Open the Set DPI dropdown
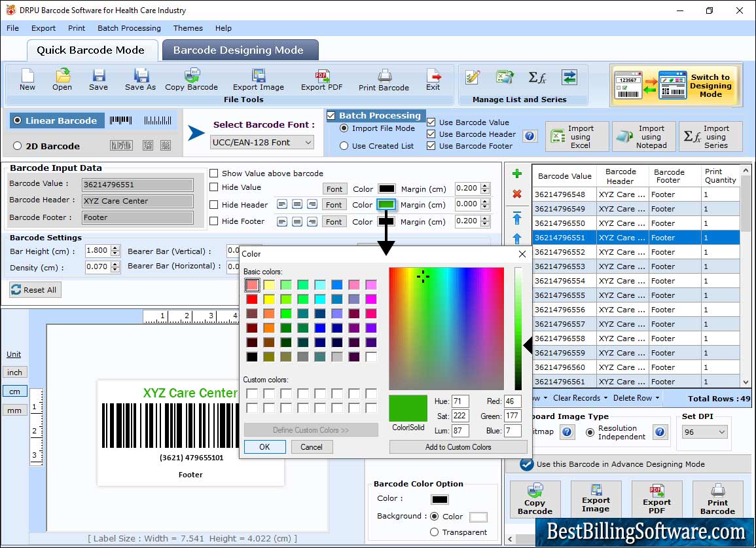The width and height of the screenshot is (756, 548). click(x=704, y=432)
